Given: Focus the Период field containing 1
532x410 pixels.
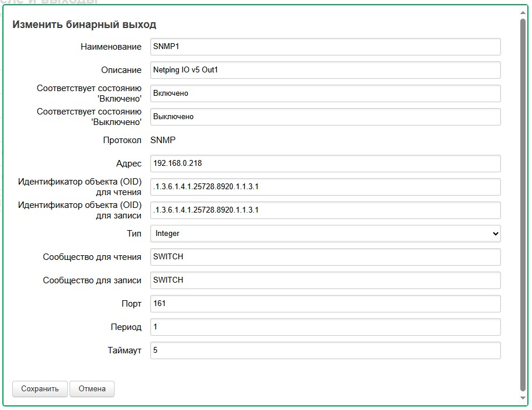Looking at the screenshot, I should 325,327.
